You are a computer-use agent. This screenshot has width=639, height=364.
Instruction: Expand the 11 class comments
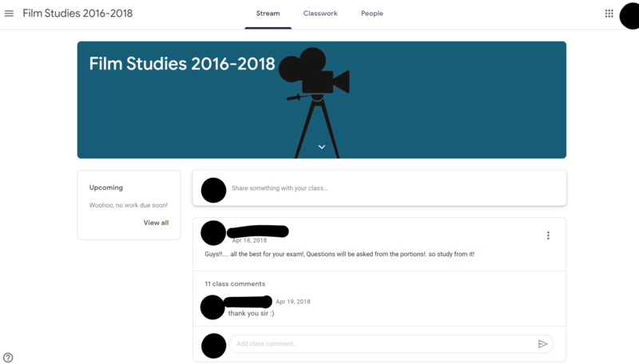pyautogui.click(x=235, y=283)
